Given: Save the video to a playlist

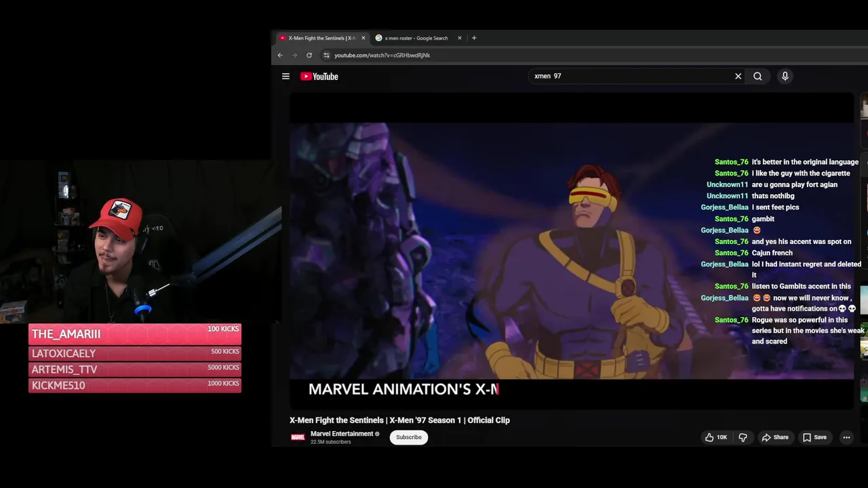Looking at the screenshot, I should pos(814,437).
